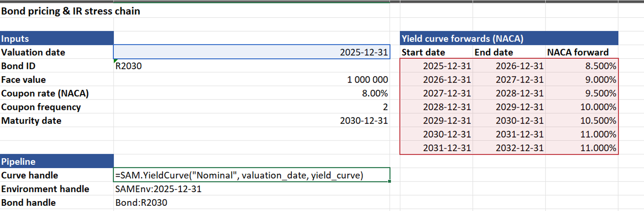Click end date 2029-12-31 in the fourth curve row
644x211 pixels.
click(509, 107)
